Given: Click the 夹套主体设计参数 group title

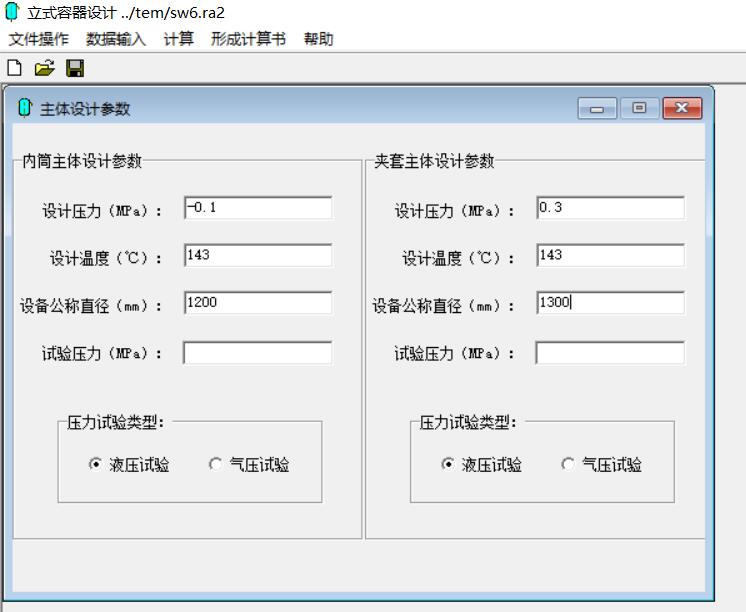Looking at the screenshot, I should point(434,161).
